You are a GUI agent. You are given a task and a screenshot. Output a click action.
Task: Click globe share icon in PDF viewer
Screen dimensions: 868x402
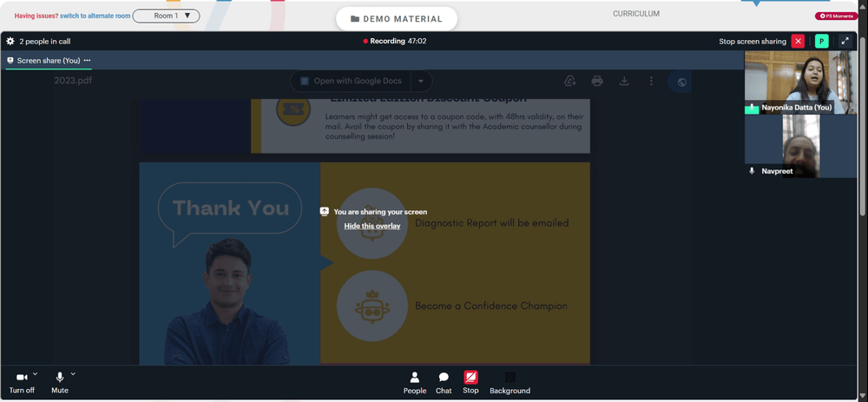(x=681, y=82)
